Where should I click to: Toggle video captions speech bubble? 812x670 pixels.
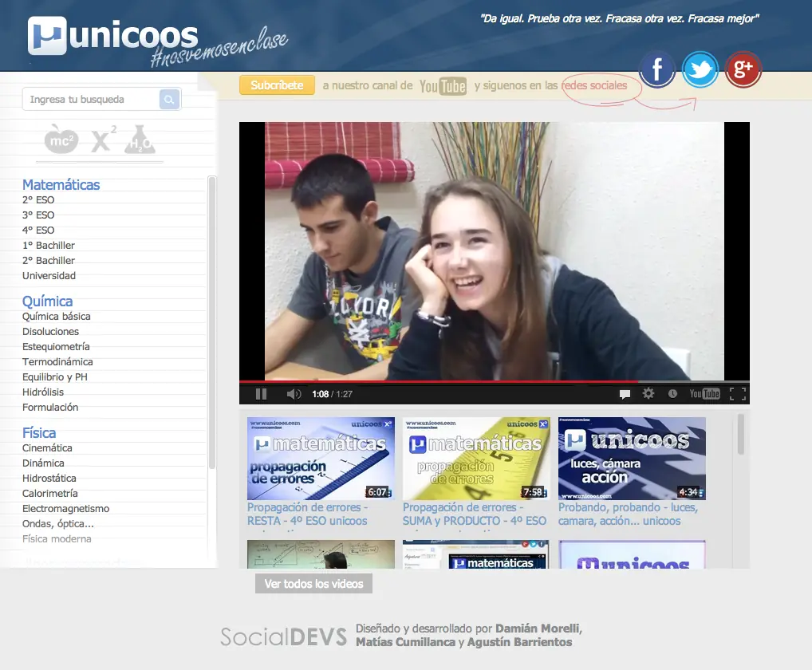point(625,394)
